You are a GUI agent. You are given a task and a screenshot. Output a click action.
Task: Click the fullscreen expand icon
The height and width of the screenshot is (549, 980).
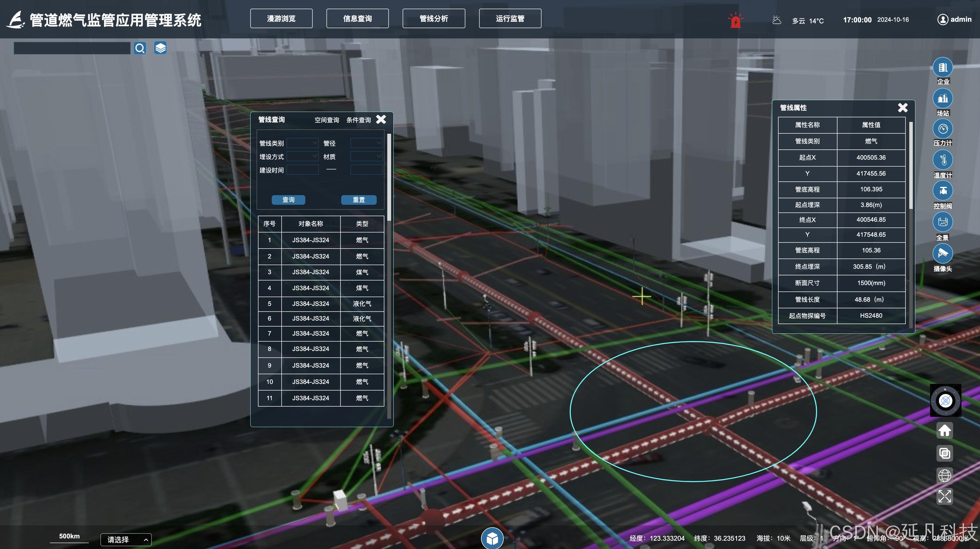tap(944, 496)
